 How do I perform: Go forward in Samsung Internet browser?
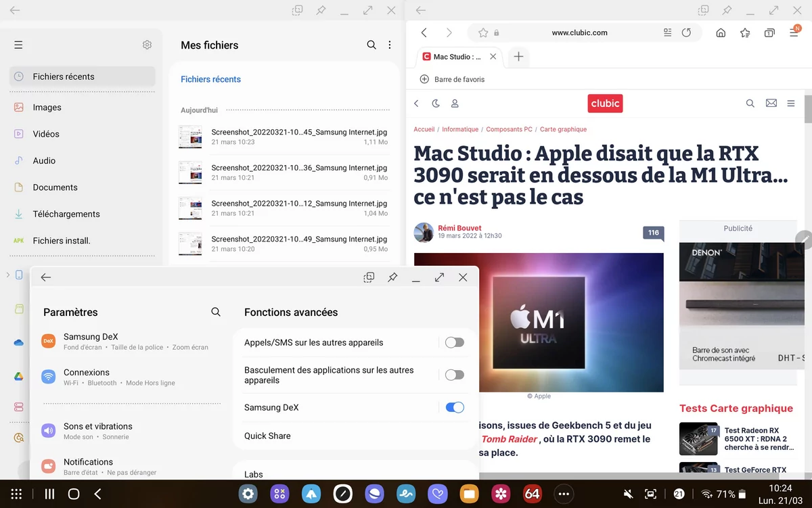[449, 32]
